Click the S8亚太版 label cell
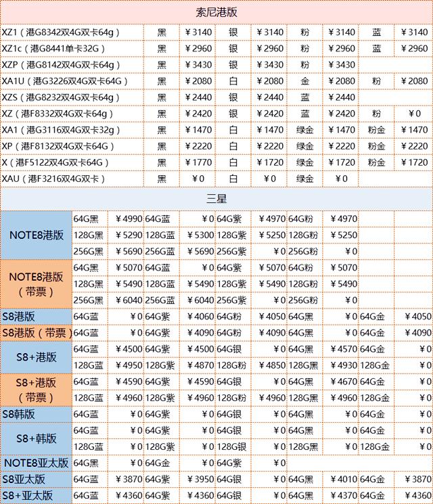 pyautogui.click(x=37, y=479)
